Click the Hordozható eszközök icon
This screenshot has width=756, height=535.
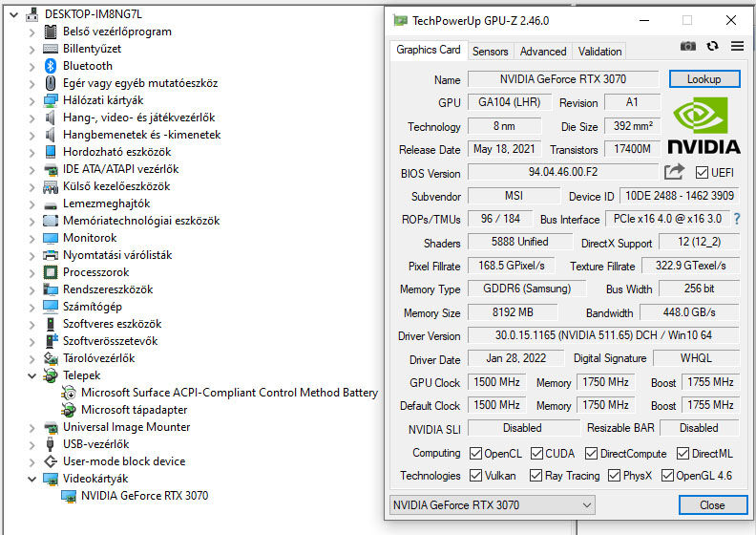[51, 152]
